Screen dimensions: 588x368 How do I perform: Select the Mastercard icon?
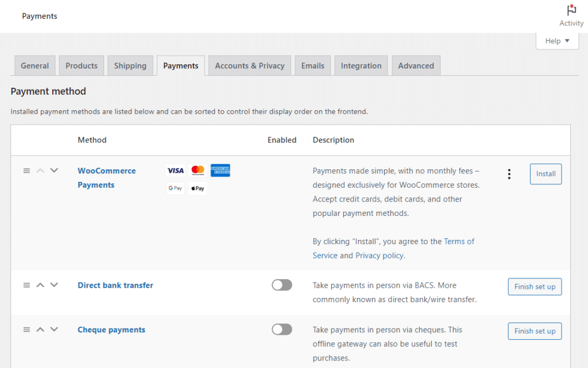pos(198,170)
